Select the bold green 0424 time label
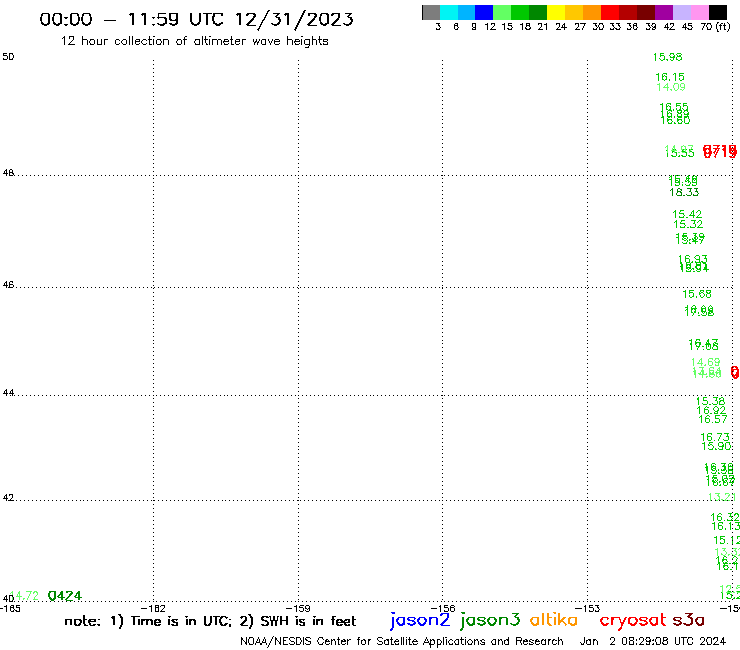The height and width of the screenshot is (650, 740). [x=65, y=596]
